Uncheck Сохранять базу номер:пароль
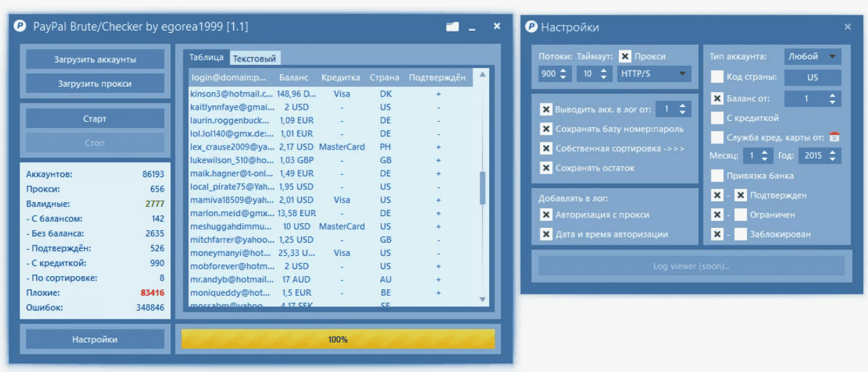Image resolution: width=868 pixels, height=372 pixels. click(546, 129)
